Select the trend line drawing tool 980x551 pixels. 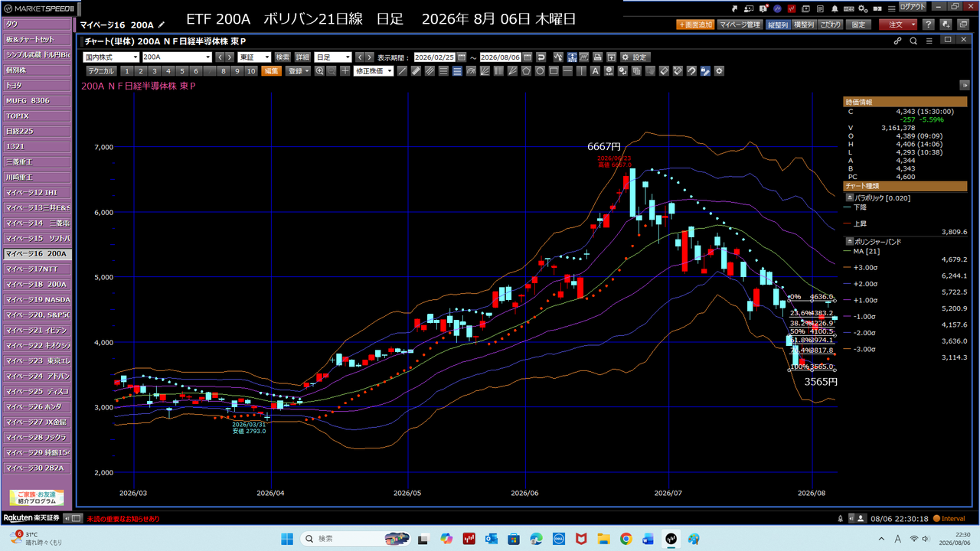[403, 71]
